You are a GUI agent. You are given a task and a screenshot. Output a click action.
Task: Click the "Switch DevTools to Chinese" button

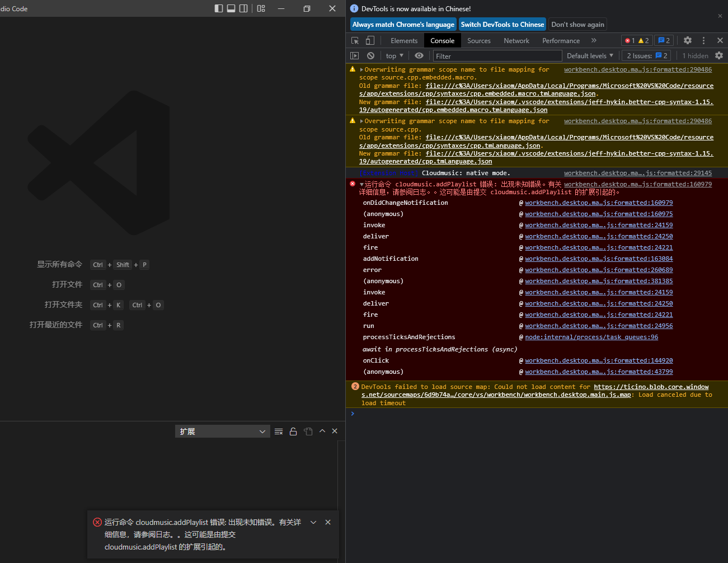(x=502, y=24)
